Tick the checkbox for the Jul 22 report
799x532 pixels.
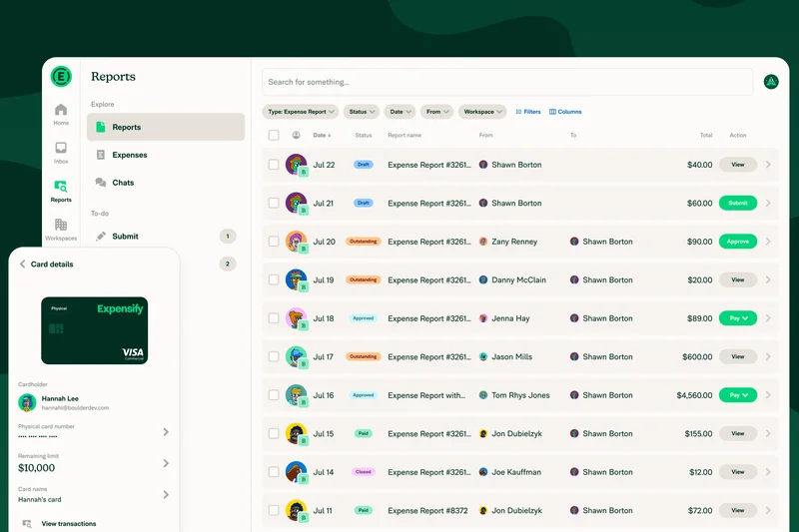[274, 165]
